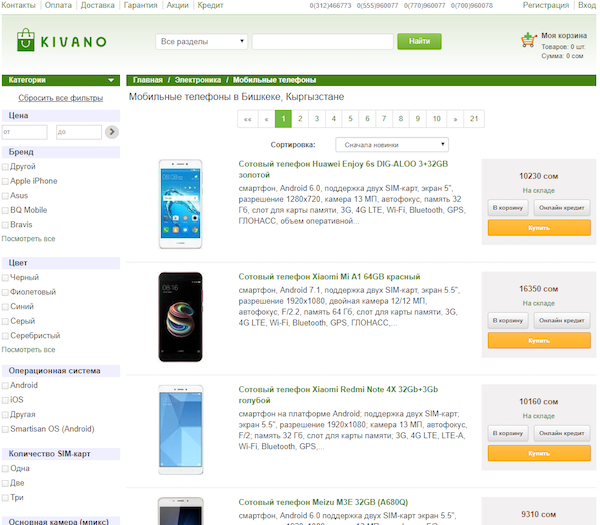This screenshot has height=525, width=600.
Task: Click Онлайн кредит for Huawei Enjoy 6s
Action: [562, 207]
